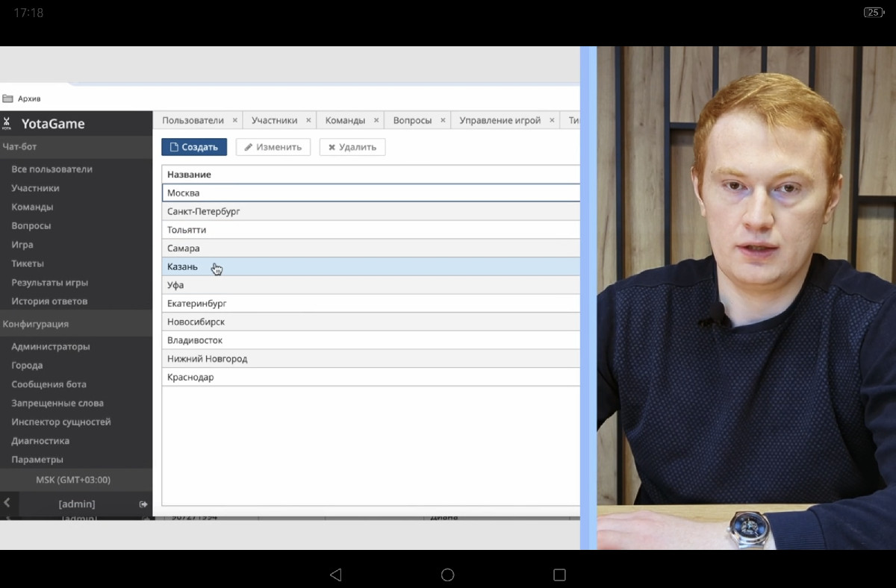Open Сообщения бота in the sidebar
896x588 pixels.
click(49, 384)
